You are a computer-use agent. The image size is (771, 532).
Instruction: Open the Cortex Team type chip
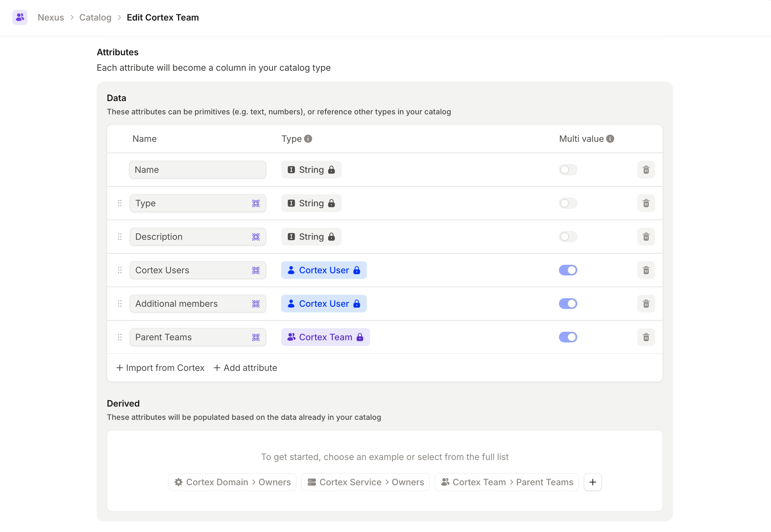325,337
